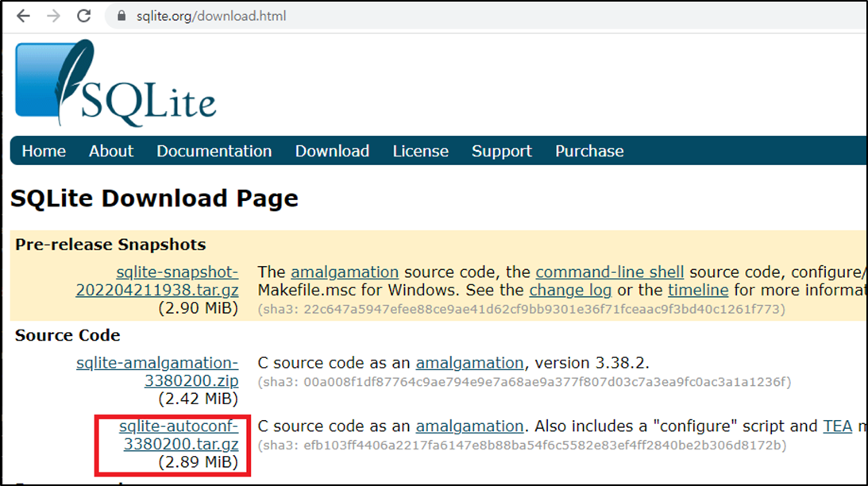Click the SQLite Download Page heading

(154, 199)
